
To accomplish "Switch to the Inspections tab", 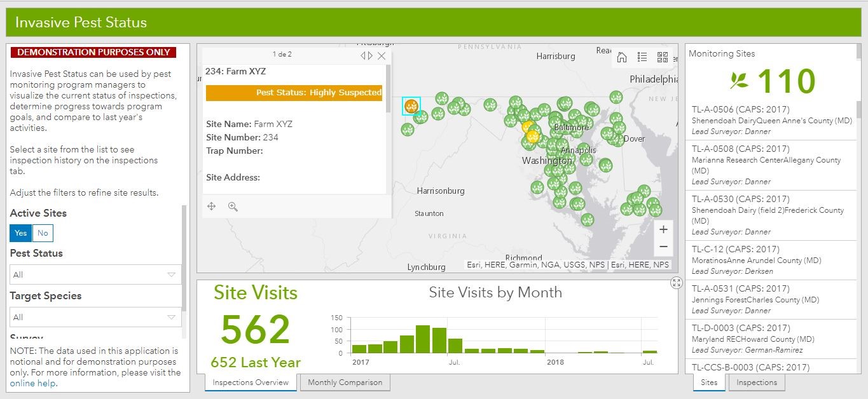I will click(756, 382).
